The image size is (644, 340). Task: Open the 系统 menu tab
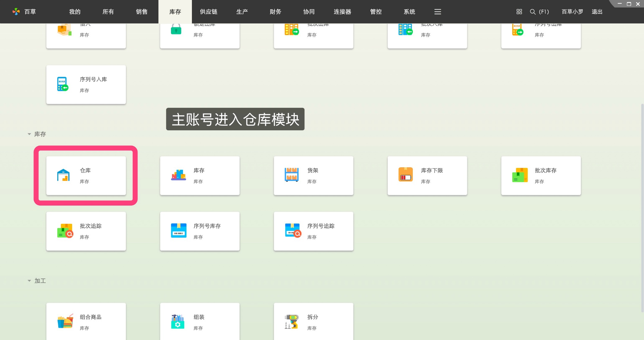tap(410, 12)
